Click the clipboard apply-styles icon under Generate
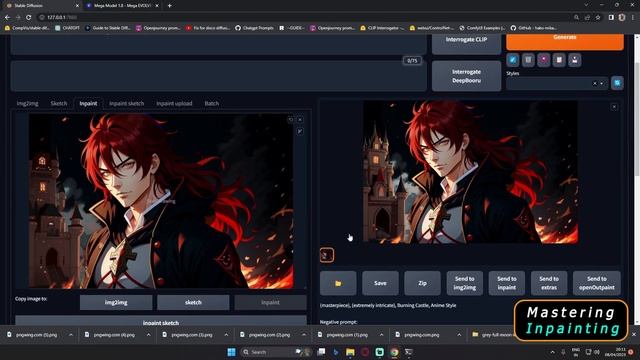640x360 pixels. (559, 60)
